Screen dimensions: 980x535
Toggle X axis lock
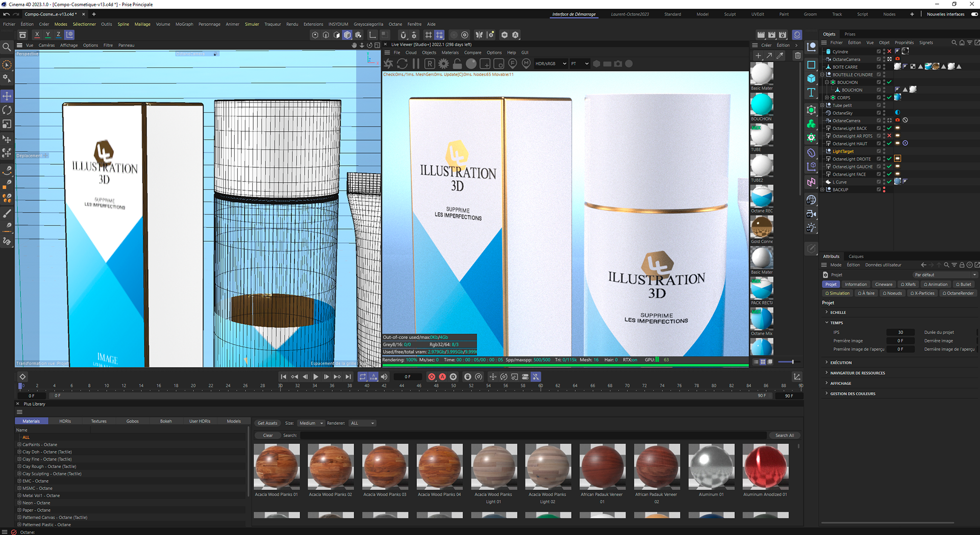point(37,35)
